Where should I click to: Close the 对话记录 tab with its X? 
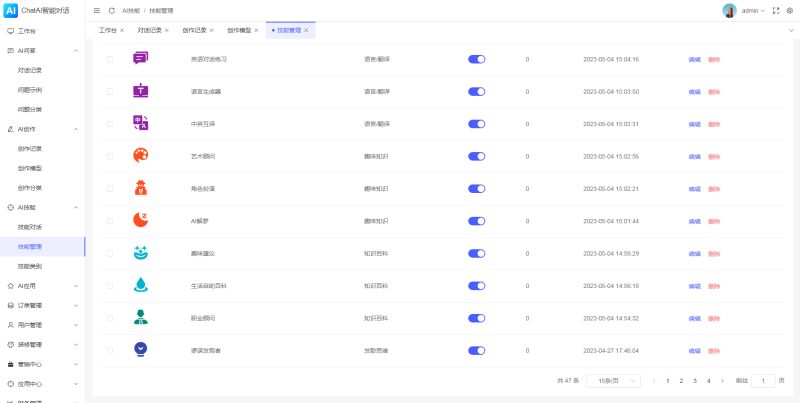click(x=166, y=30)
